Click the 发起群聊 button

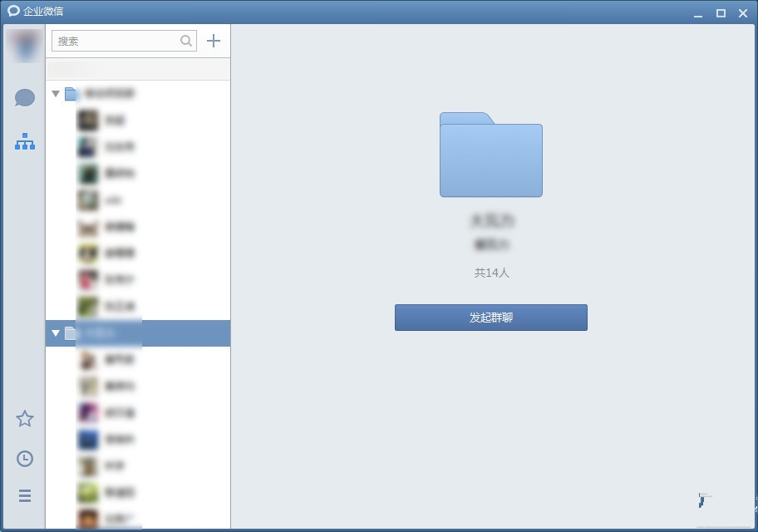click(491, 318)
